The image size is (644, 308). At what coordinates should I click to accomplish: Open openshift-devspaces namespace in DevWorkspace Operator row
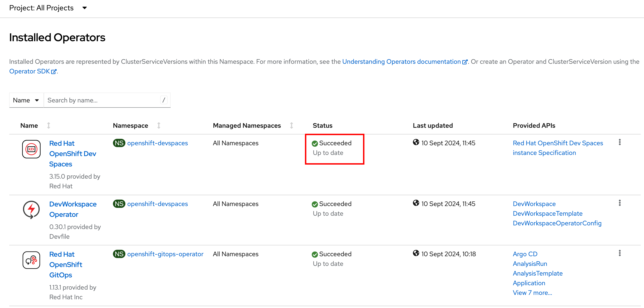click(x=157, y=204)
